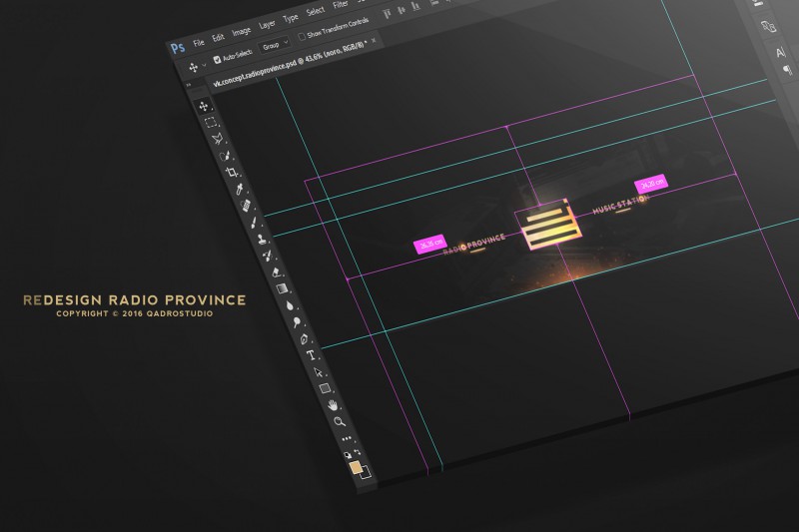Viewport: 799px width, 532px height.
Task: Click the 24,20 cm measurement label
Action: point(651,183)
